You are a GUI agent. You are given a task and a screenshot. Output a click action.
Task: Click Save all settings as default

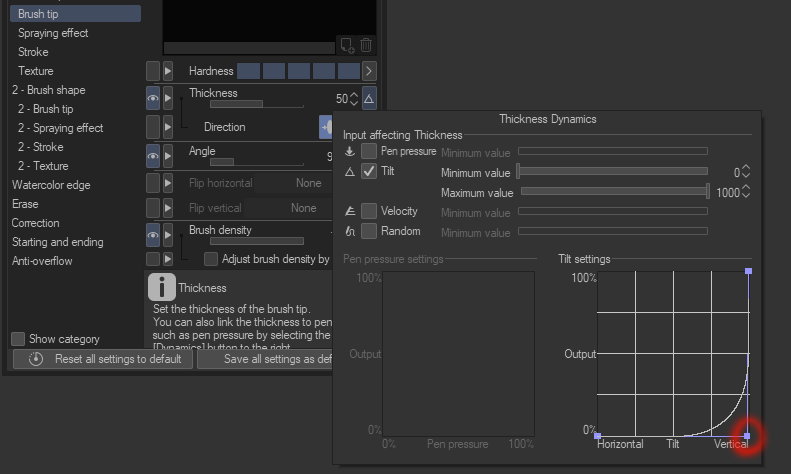(x=265, y=359)
